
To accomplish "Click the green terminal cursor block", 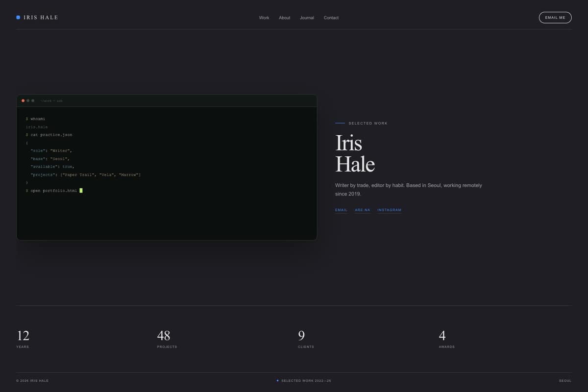I will point(81,191).
